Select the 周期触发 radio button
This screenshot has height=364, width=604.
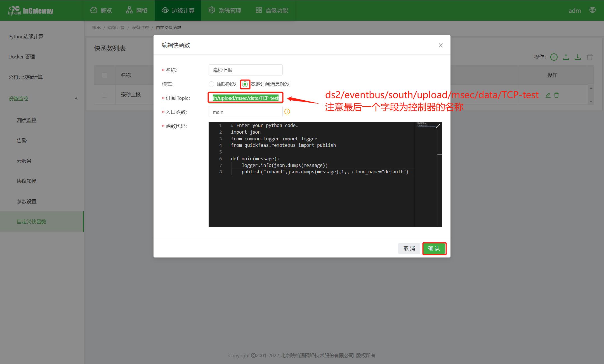pos(211,84)
